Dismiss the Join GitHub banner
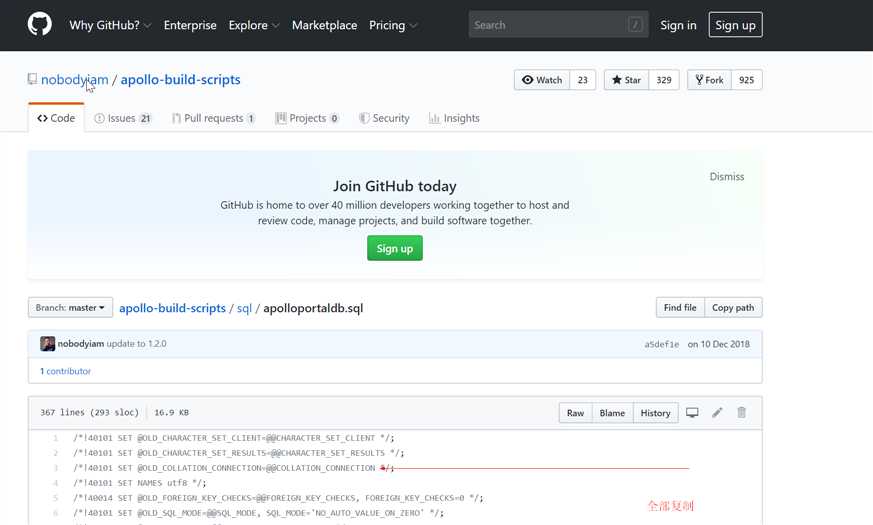 727,176
